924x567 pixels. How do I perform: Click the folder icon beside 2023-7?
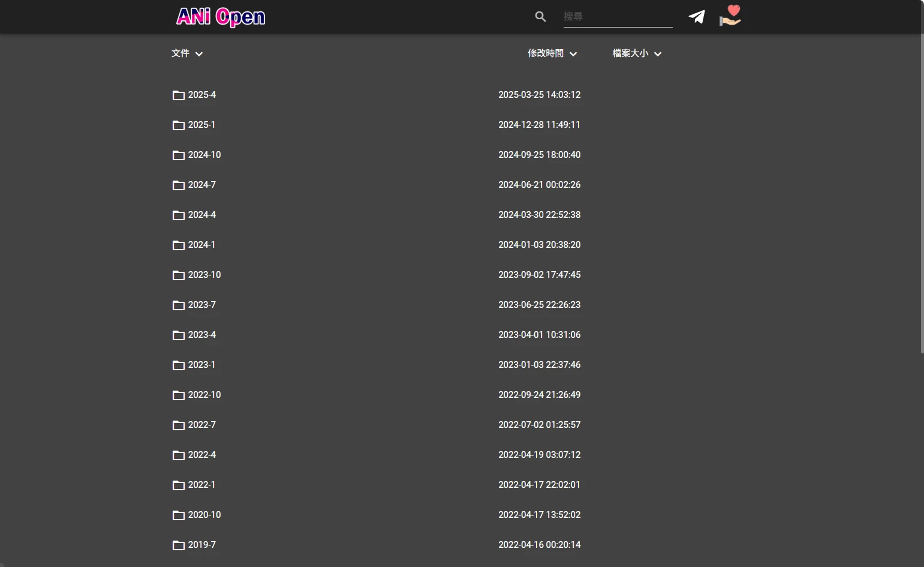pos(179,305)
